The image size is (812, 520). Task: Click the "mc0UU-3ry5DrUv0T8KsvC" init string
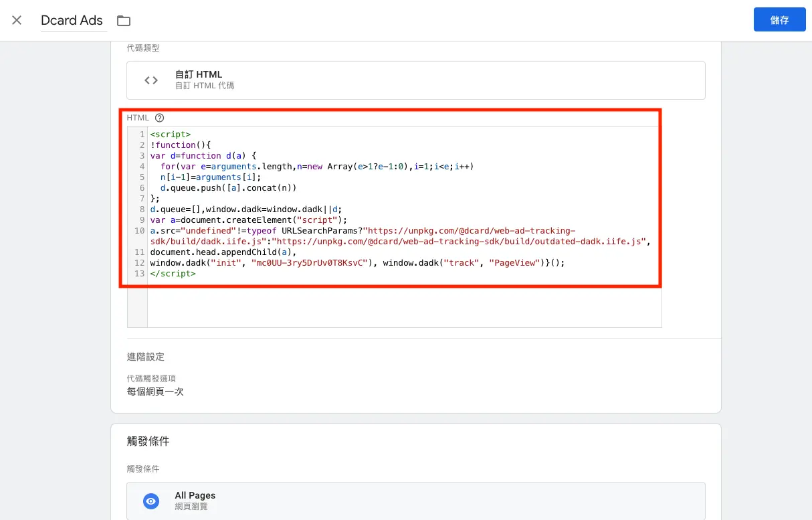(309, 263)
